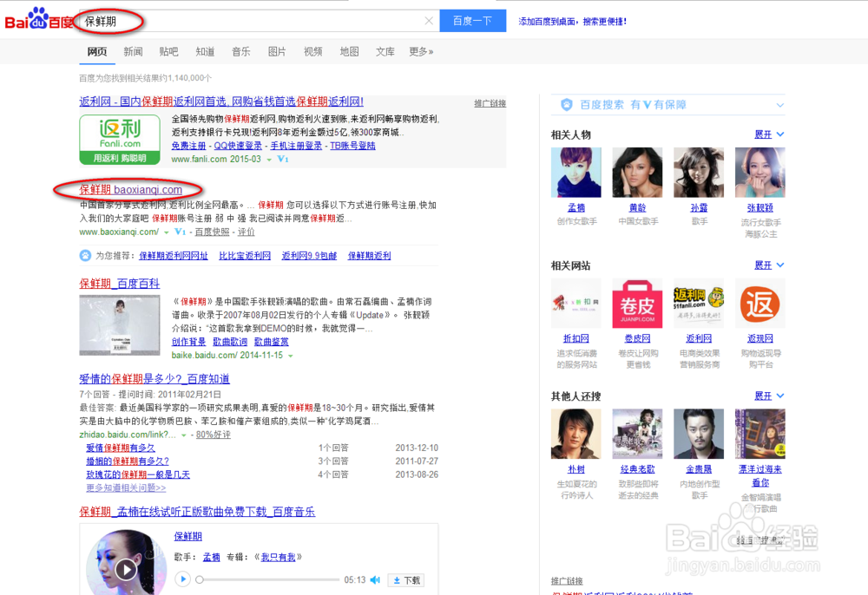Open the 更多» menu
The height and width of the screenshot is (595, 868).
coord(421,51)
